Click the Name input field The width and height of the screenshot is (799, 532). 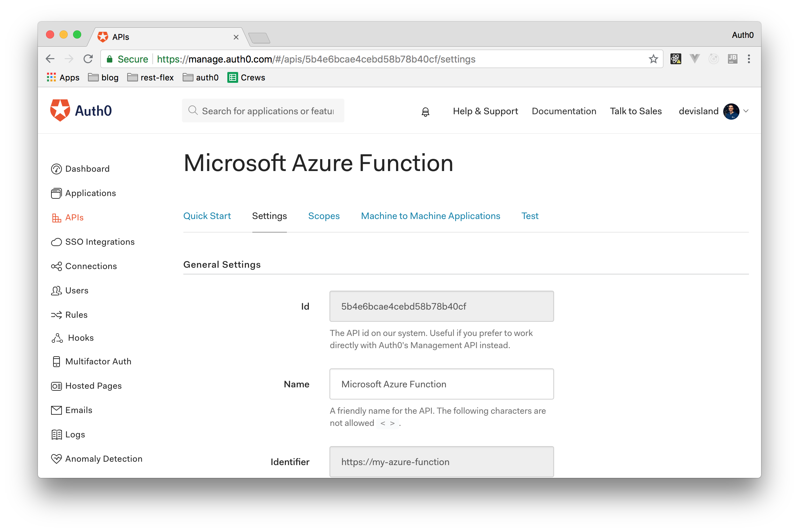[x=441, y=384]
